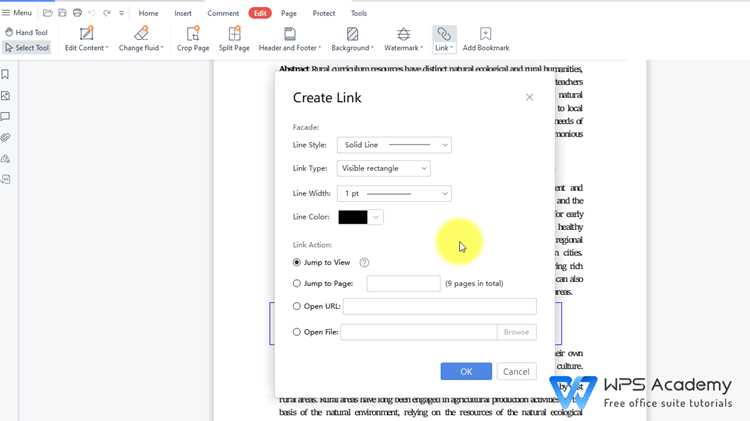Choose the Open URL radio option
The image size is (750, 421).
(x=297, y=306)
